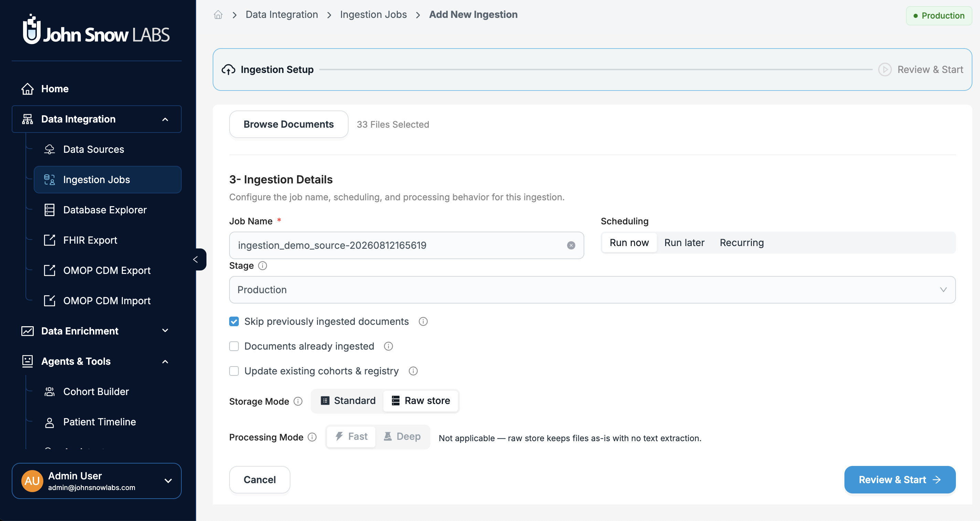The image size is (980, 521).
Task: Click info icon beside Skip previously ingested documents
Action: (423, 321)
